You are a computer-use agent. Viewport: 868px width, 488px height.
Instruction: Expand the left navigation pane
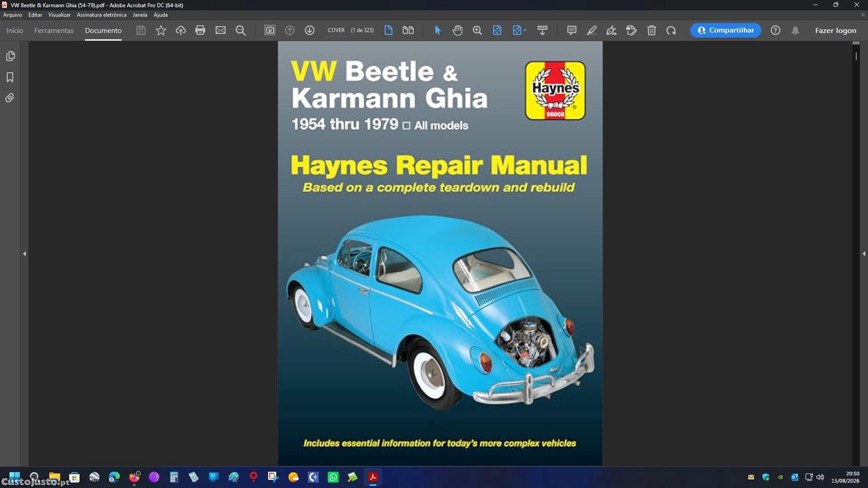pyautogui.click(x=24, y=254)
